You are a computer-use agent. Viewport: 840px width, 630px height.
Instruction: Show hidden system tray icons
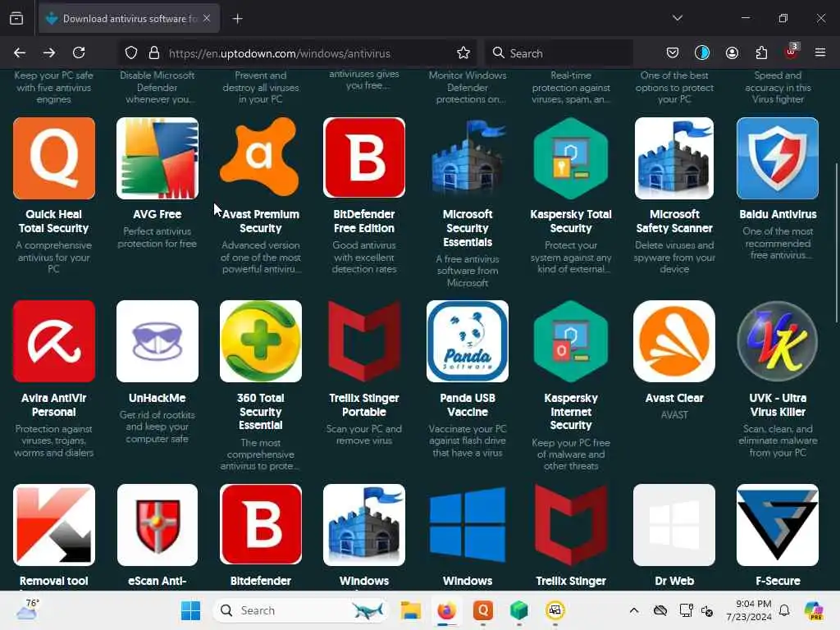[x=634, y=610]
